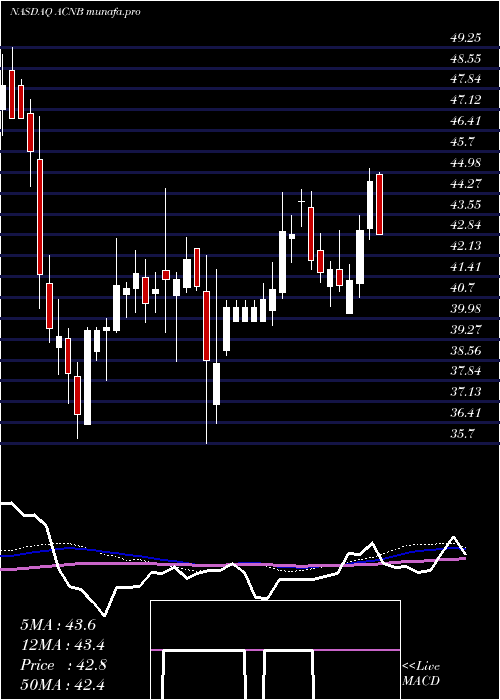The image size is (500, 700).
Task: Click the 37.13 price axis label
Action: 466,392
